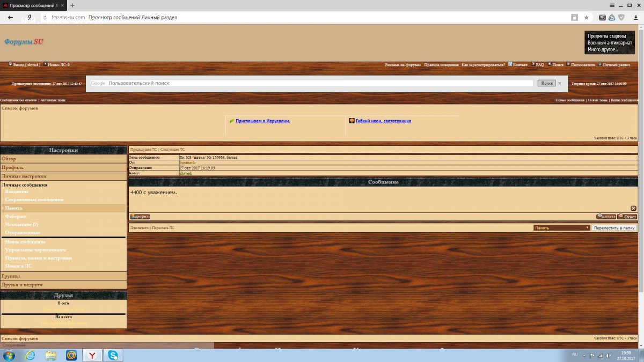Open Internet Explorer from the taskbar
644x362 pixels.
pos(30,355)
